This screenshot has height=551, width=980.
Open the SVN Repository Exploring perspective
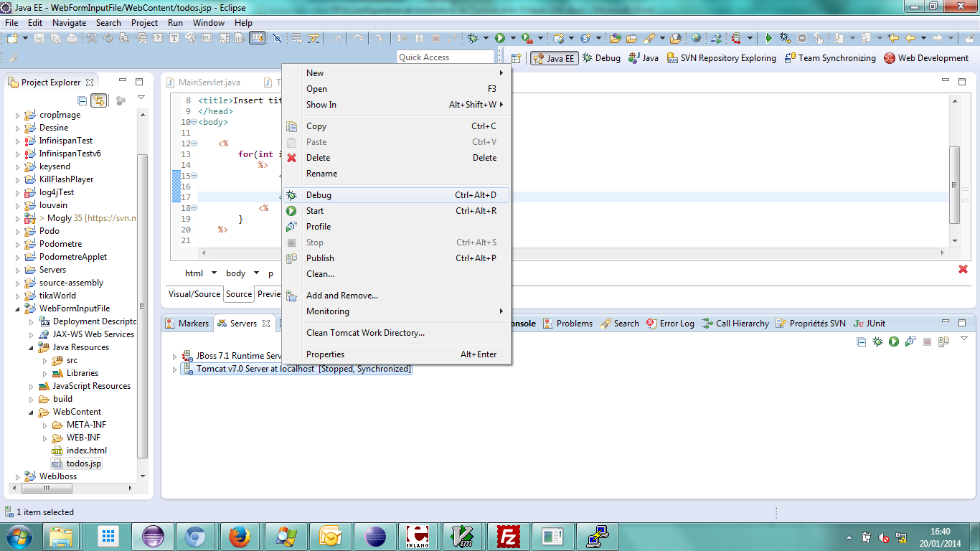[x=721, y=58]
